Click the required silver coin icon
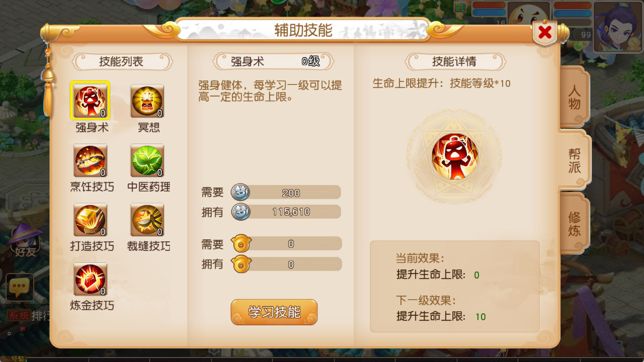This screenshot has width=644, height=362. coord(241,192)
